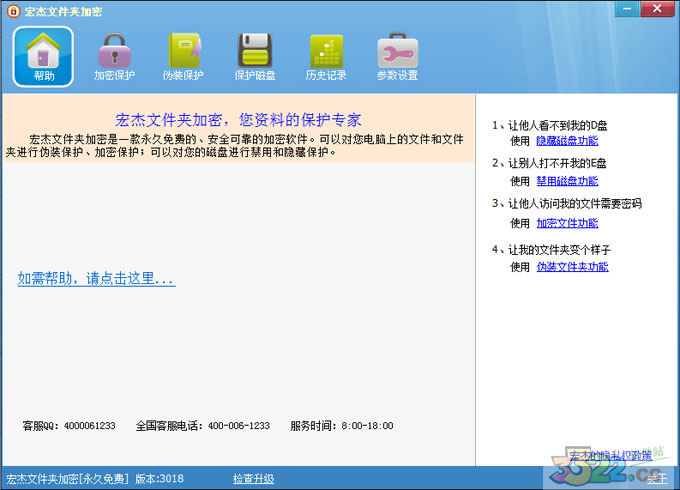Open 伪装保护 green book icon
Viewport: 680px width, 490px height.
click(x=183, y=57)
